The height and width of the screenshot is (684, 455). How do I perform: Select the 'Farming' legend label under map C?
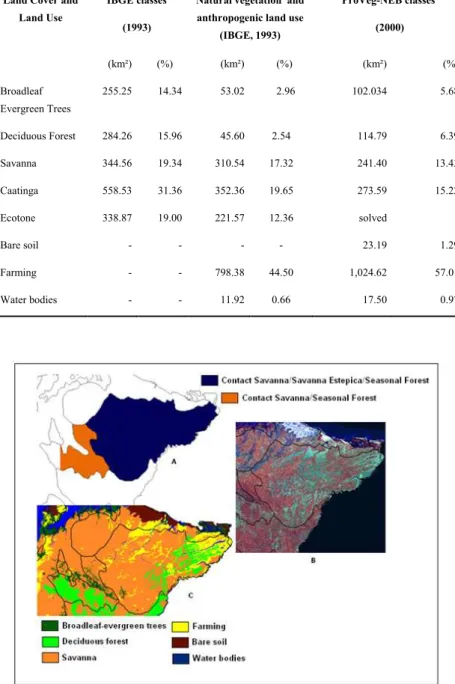[209, 626]
